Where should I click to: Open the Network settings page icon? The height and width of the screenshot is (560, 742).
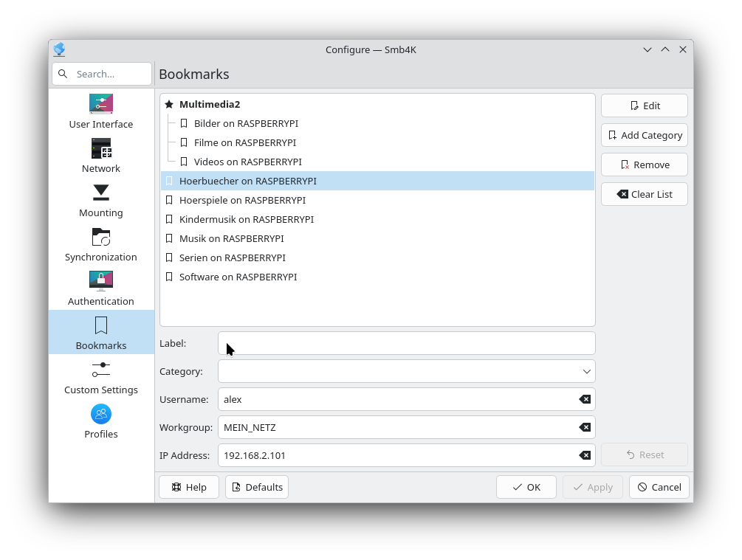(x=101, y=148)
